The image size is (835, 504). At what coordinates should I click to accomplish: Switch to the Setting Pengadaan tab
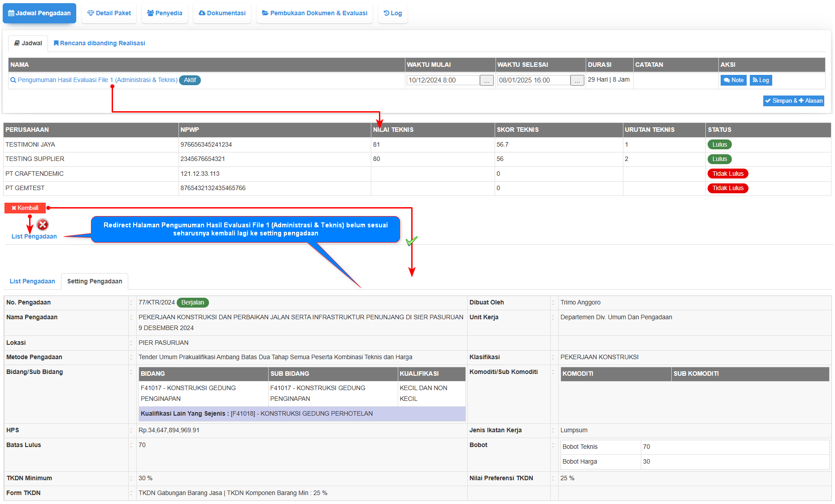tap(95, 281)
